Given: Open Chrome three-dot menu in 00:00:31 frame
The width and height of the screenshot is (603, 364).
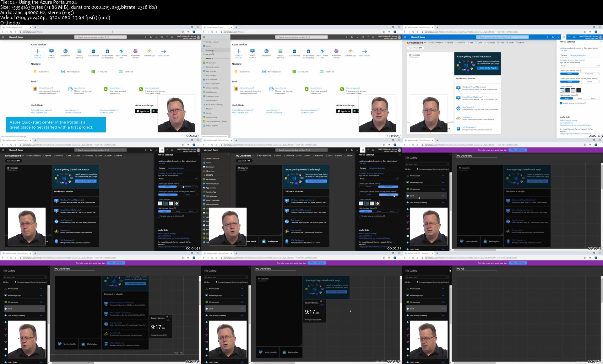Looking at the screenshot, I should 198,32.
